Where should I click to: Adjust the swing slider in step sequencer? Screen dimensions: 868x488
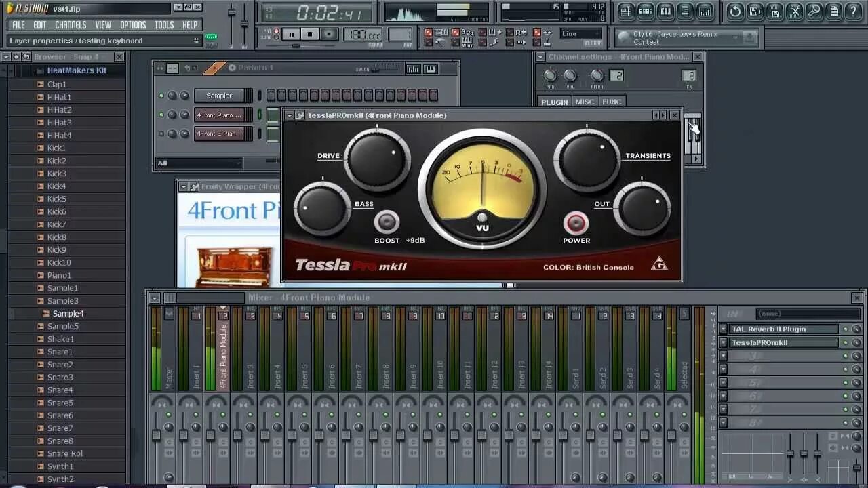coord(385,68)
